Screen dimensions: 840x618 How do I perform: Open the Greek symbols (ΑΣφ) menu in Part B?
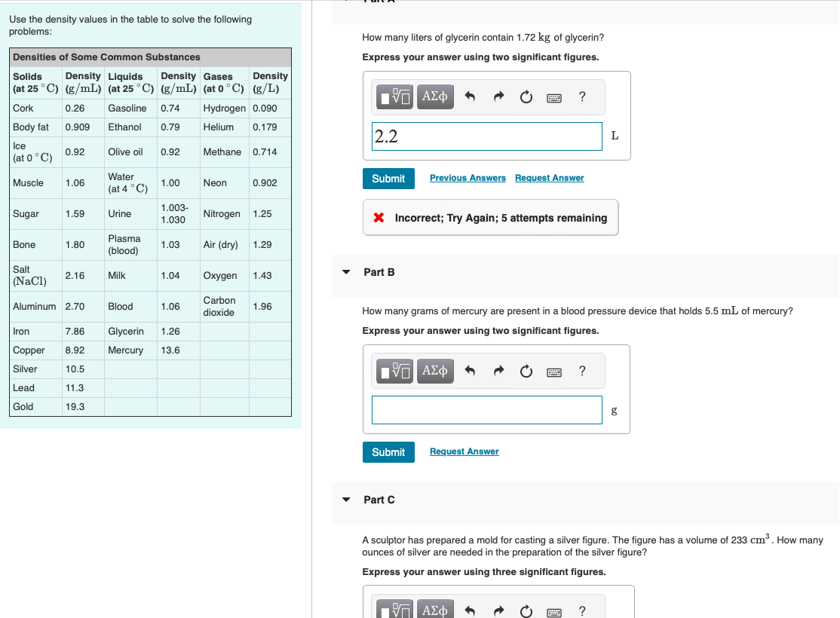[x=435, y=370]
